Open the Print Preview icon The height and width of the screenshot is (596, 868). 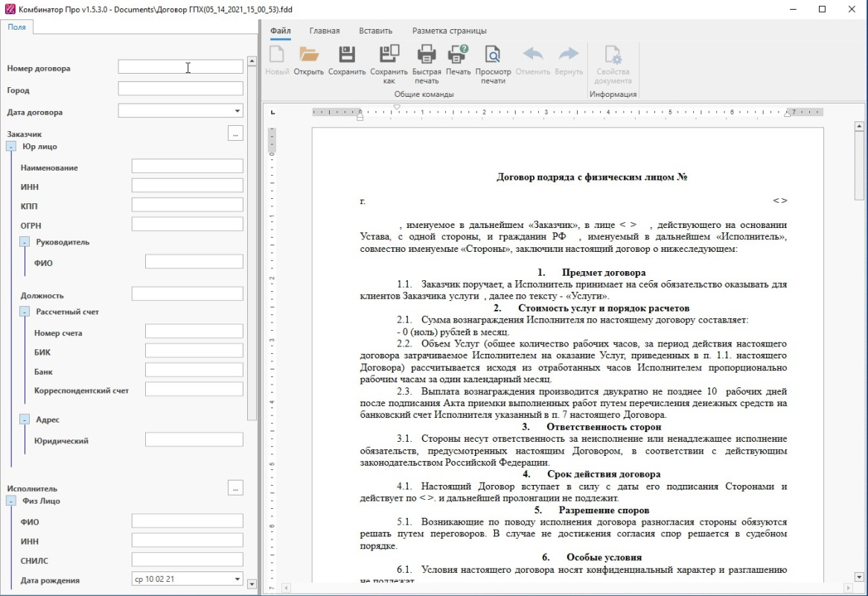click(493, 54)
